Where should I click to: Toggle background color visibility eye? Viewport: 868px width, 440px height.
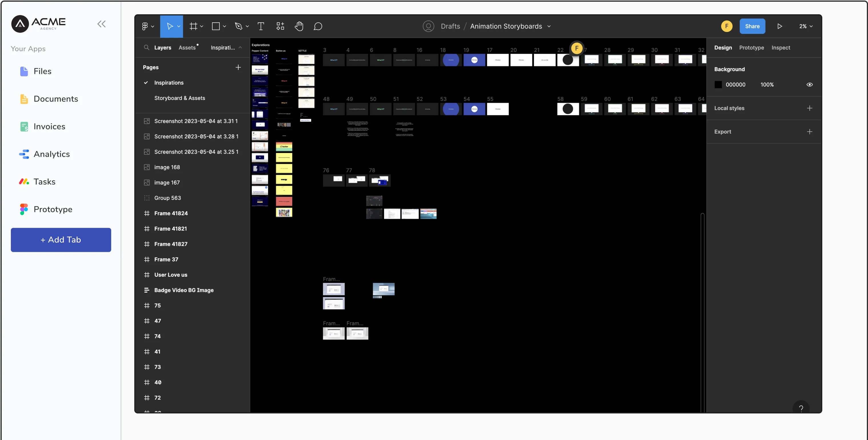(809, 85)
